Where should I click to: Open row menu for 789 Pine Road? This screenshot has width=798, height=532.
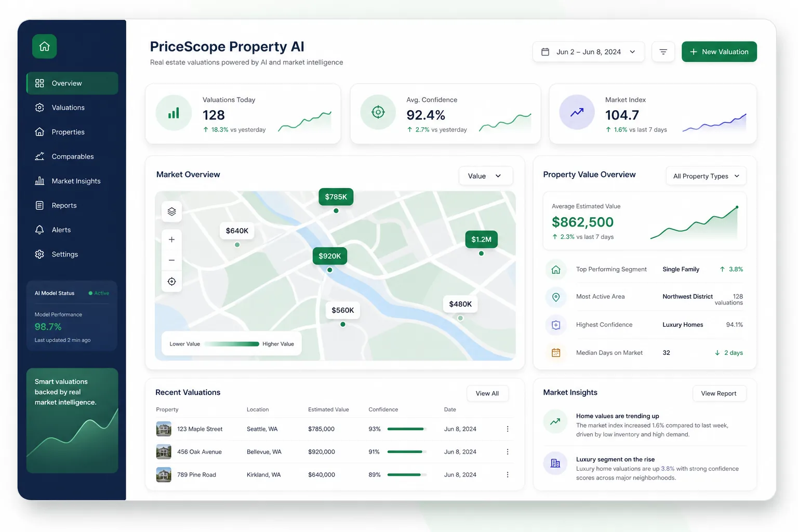pyautogui.click(x=508, y=475)
